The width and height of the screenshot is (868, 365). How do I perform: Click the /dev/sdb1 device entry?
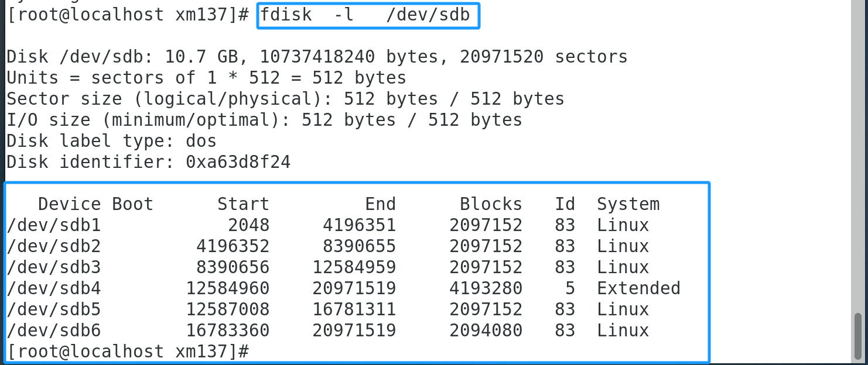[54, 225]
